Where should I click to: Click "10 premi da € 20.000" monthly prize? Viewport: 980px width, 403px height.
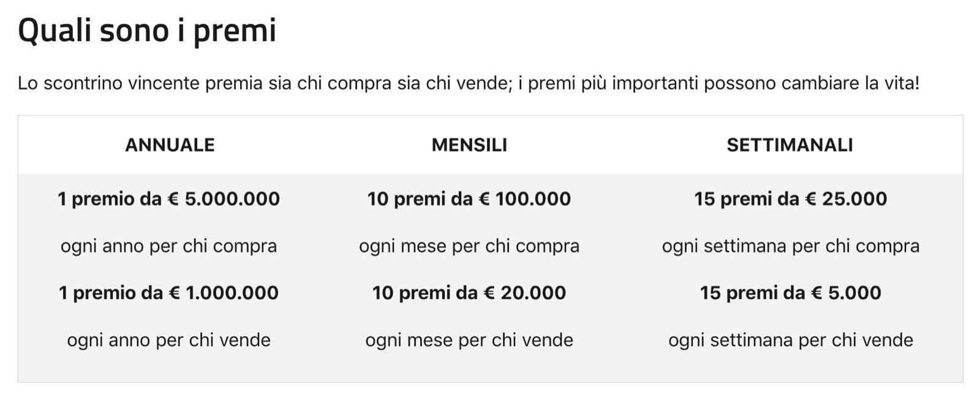click(x=469, y=293)
